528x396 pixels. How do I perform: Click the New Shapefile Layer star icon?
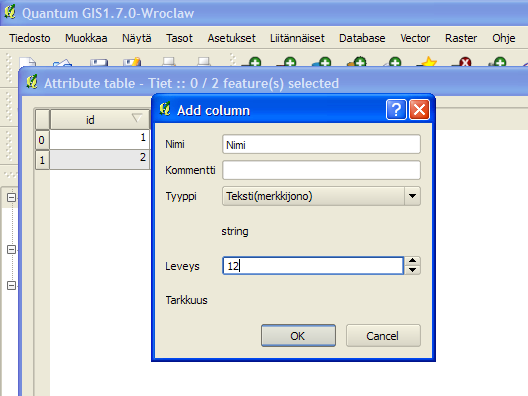(x=428, y=62)
